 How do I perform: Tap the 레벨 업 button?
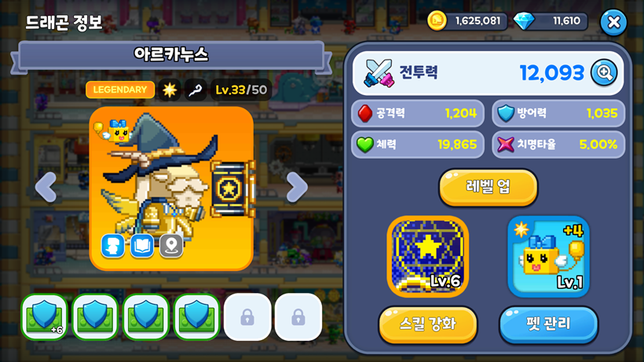click(488, 187)
